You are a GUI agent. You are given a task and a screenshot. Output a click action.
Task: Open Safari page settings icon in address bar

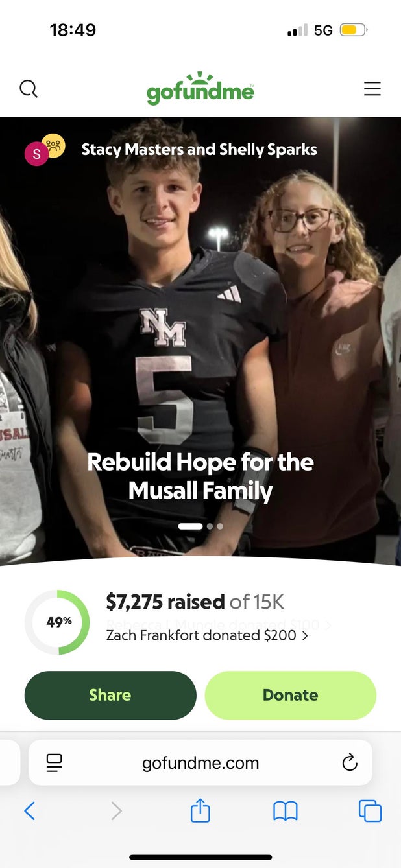(x=55, y=763)
